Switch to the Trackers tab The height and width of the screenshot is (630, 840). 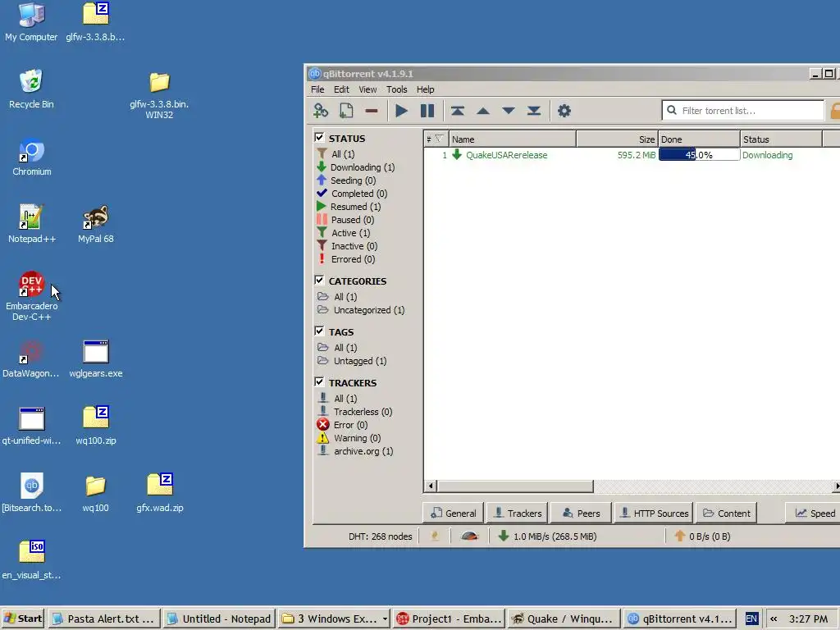[518, 514]
